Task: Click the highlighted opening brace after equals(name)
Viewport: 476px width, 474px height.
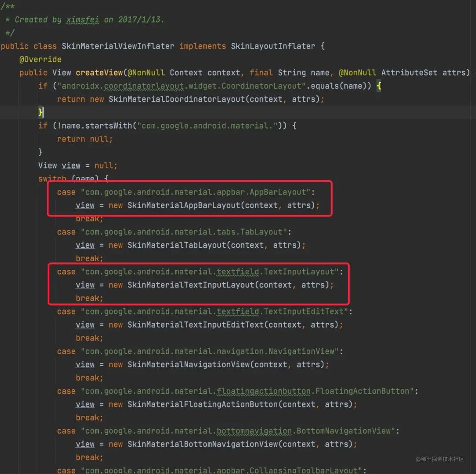Action: pos(379,86)
